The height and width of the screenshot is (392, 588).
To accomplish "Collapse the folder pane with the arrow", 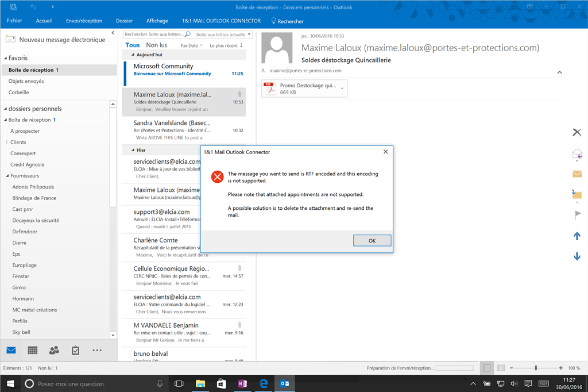I will [x=113, y=33].
